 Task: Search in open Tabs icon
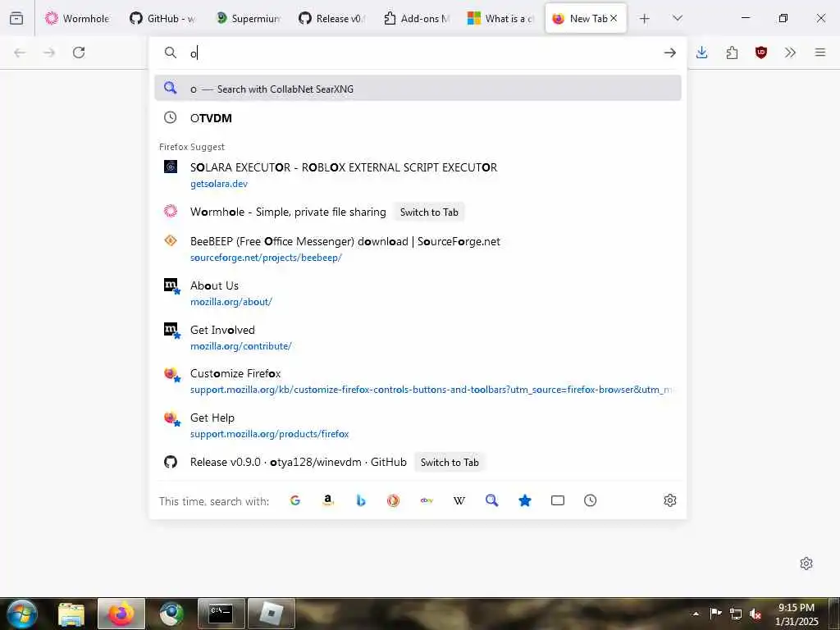tap(558, 500)
